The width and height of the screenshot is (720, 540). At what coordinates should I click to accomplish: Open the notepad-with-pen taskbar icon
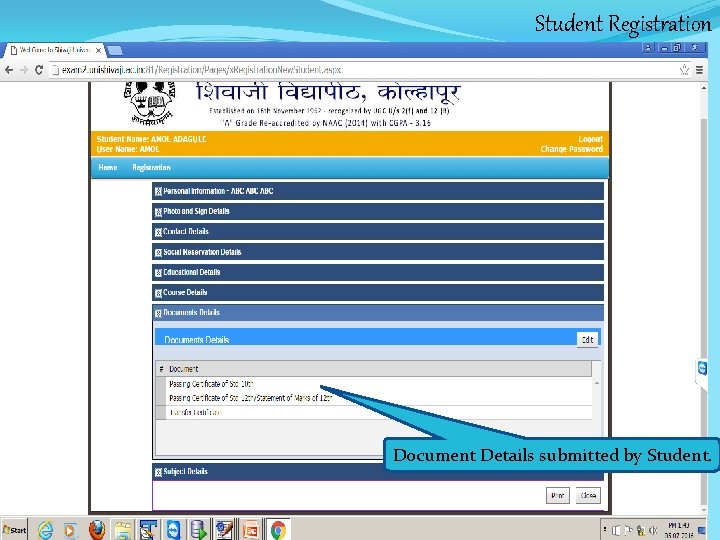pos(224,530)
